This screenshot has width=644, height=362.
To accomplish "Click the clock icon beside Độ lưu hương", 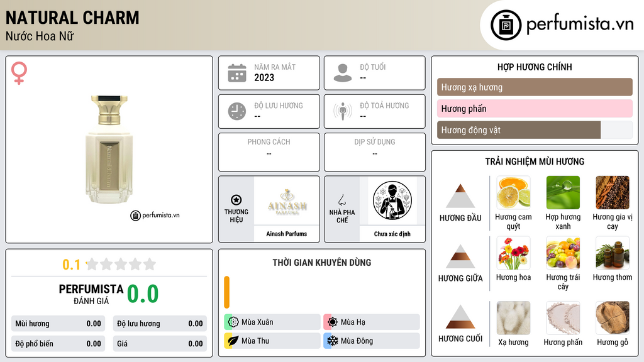I will [237, 111].
